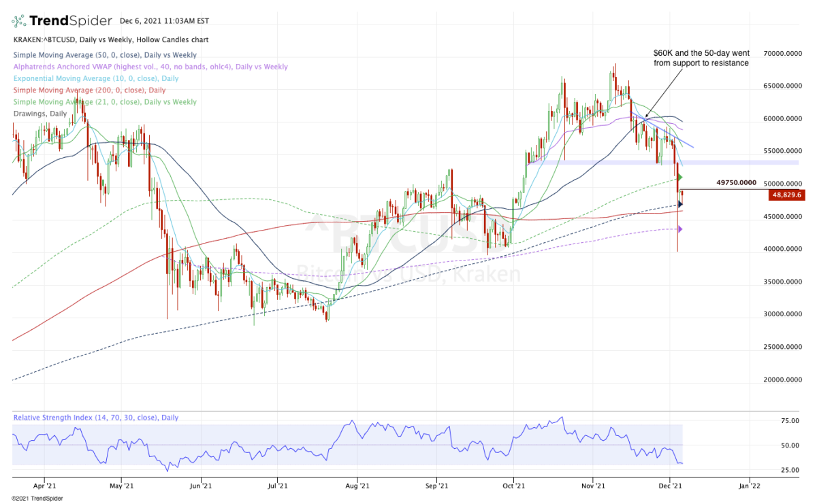Select the green down-arrow sell marker near $50,000
The image size is (817, 504).
[x=680, y=177]
